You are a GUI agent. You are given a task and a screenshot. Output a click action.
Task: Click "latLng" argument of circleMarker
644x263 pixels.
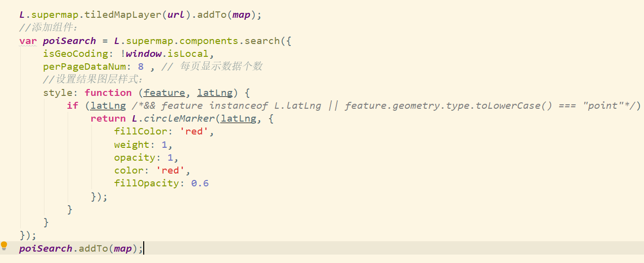click(239, 118)
